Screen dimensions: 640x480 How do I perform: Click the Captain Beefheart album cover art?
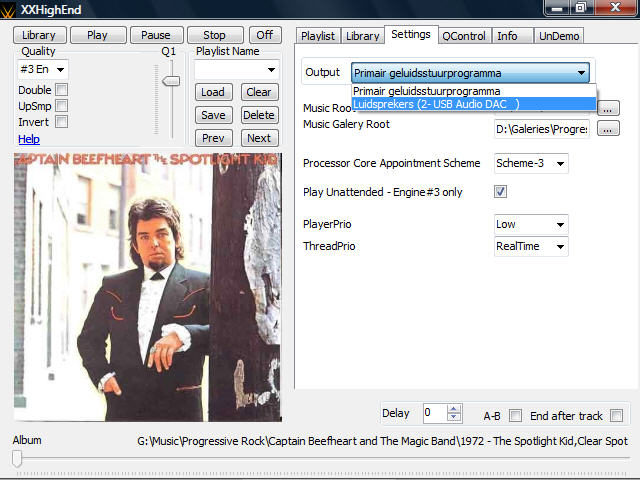(x=148, y=287)
